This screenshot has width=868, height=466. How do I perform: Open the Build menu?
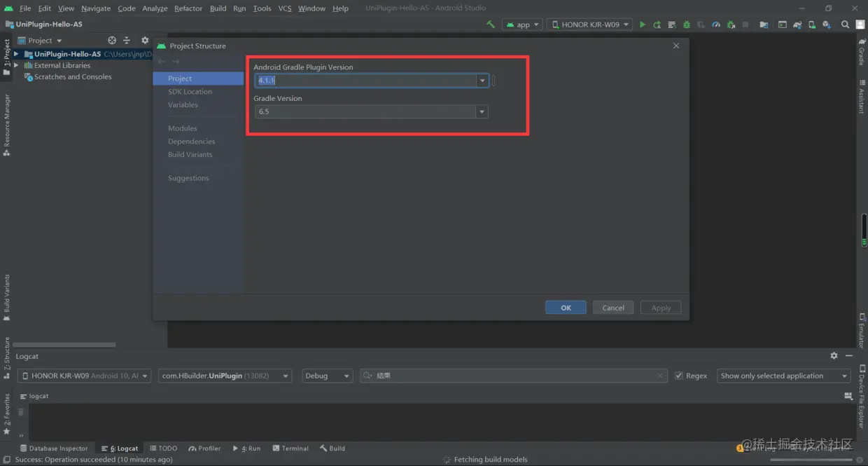[218, 8]
